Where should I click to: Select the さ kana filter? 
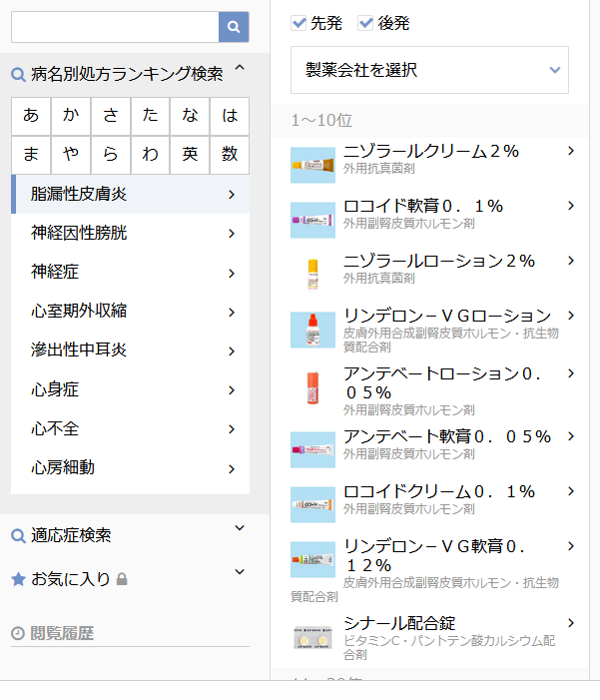110,116
